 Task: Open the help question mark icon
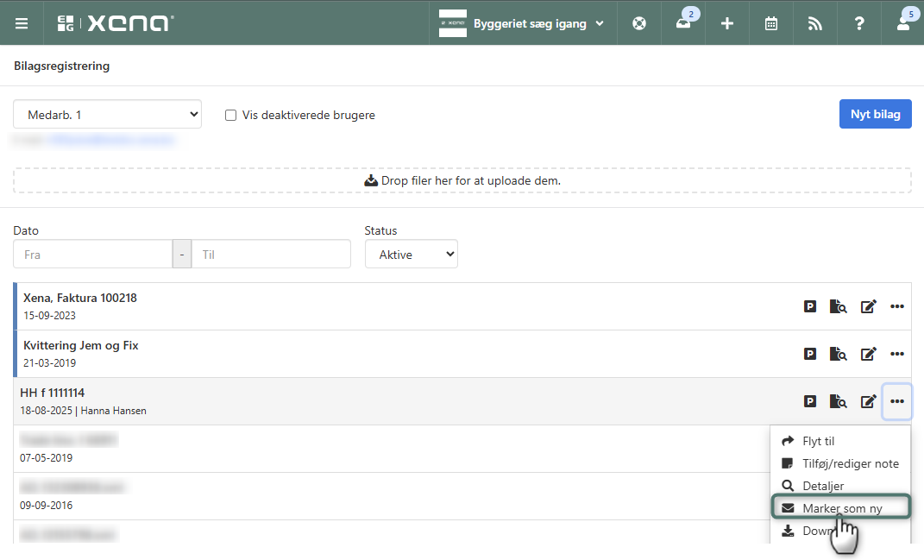859,23
